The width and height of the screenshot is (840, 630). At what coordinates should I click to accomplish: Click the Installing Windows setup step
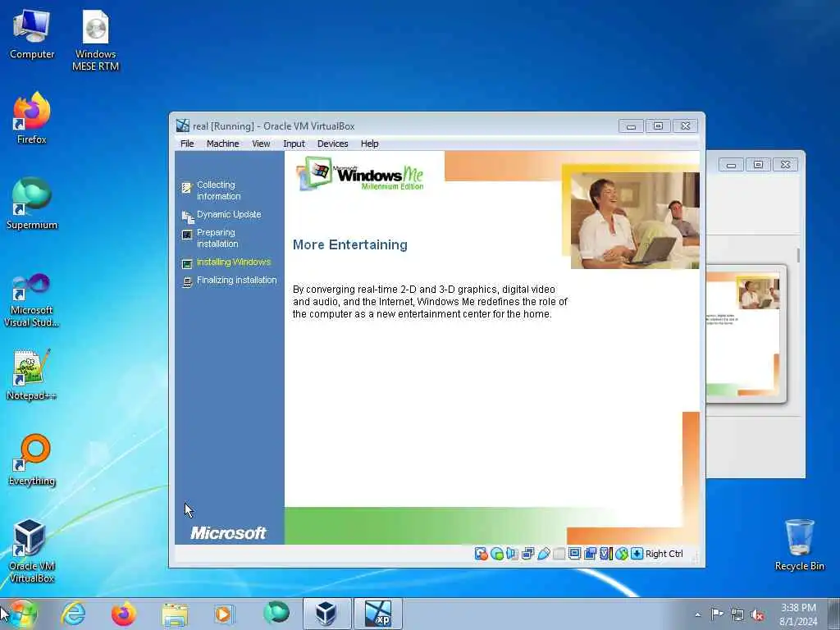pos(226,262)
